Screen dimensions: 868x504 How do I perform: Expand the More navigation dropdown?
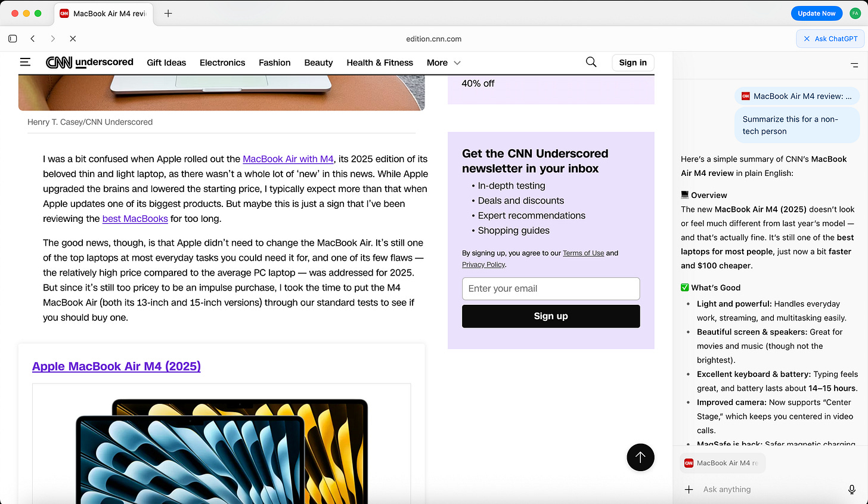pos(444,63)
